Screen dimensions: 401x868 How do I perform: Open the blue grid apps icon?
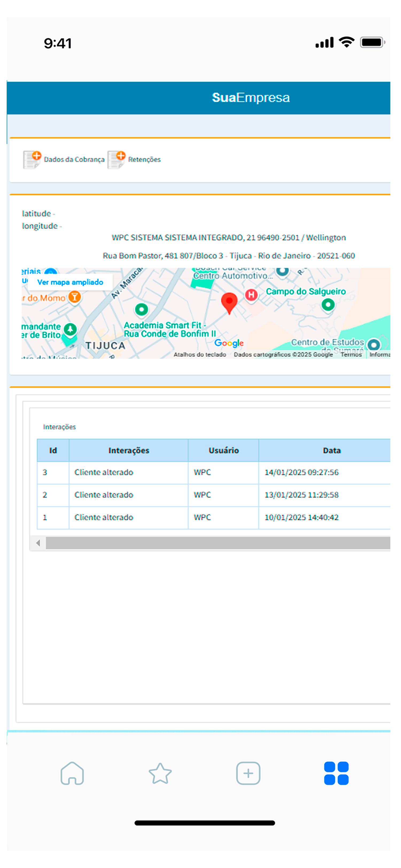tap(336, 773)
